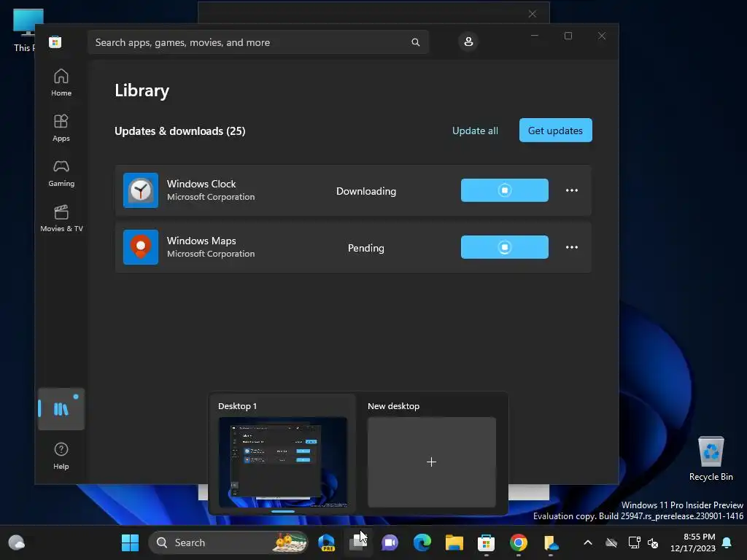Open the Teams chat taskbar icon
Viewport: 747px width, 560px height.
click(390, 542)
